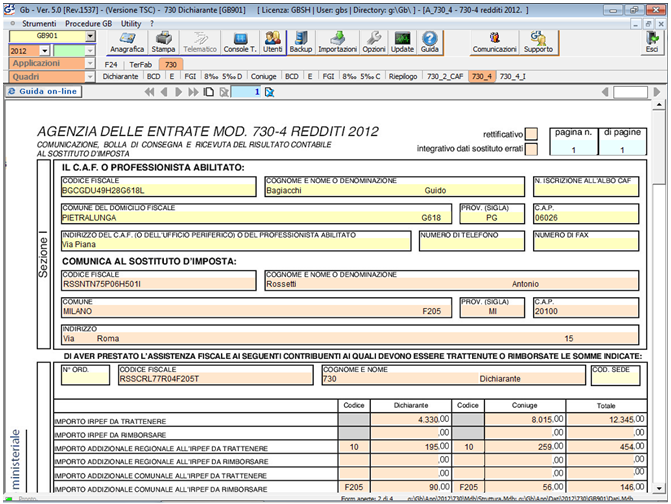Screen dimensions: 671x504
Task: Click Dichiarante IRPEF da trattenere value 4.330,00
Action: 411,420
